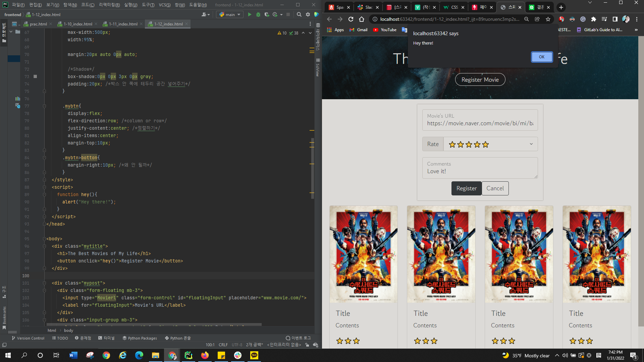644x362 pixels.
Task: Collapse the mypost div fold at line 101
Action: click(44, 283)
